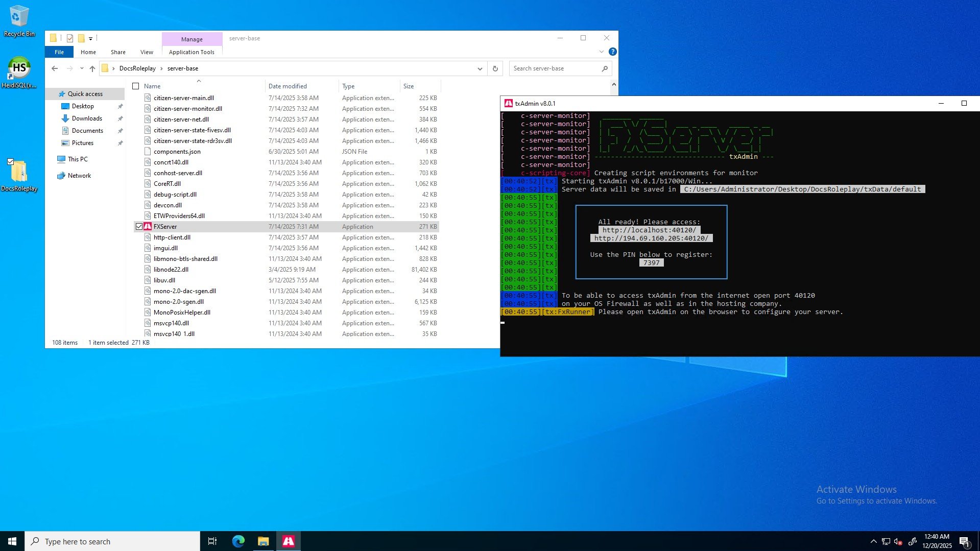Viewport: 980px width, 551px height.
Task: Select Network in the navigation pane
Action: point(79,176)
